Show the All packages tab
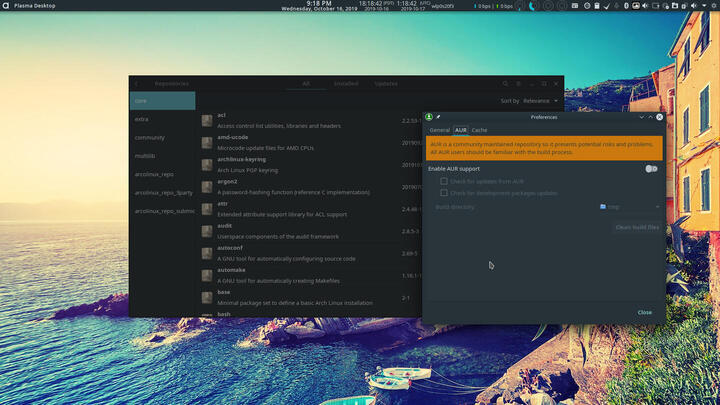 (x=306, y=84)
